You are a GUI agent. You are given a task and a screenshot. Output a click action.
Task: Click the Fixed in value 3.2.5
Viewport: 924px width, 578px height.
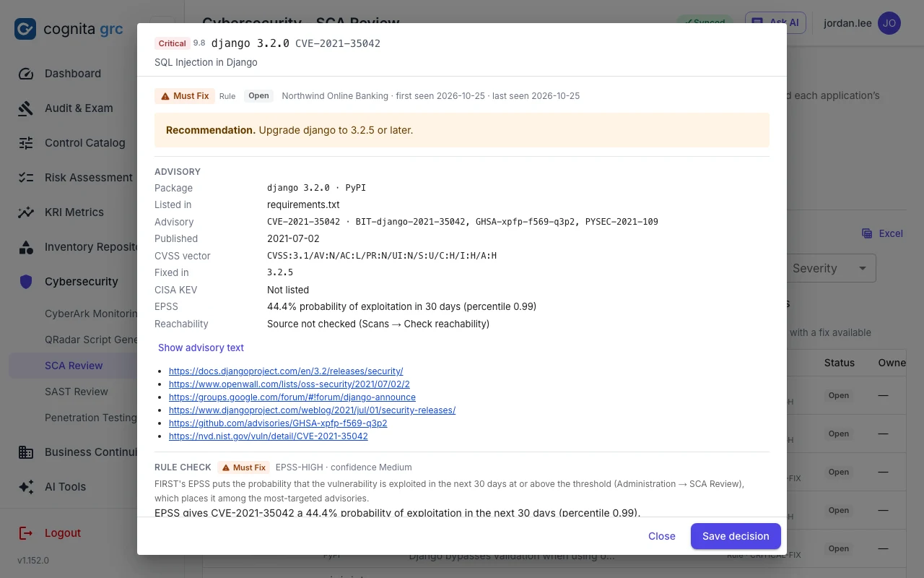pyautogui.click(x=280, y=272)
